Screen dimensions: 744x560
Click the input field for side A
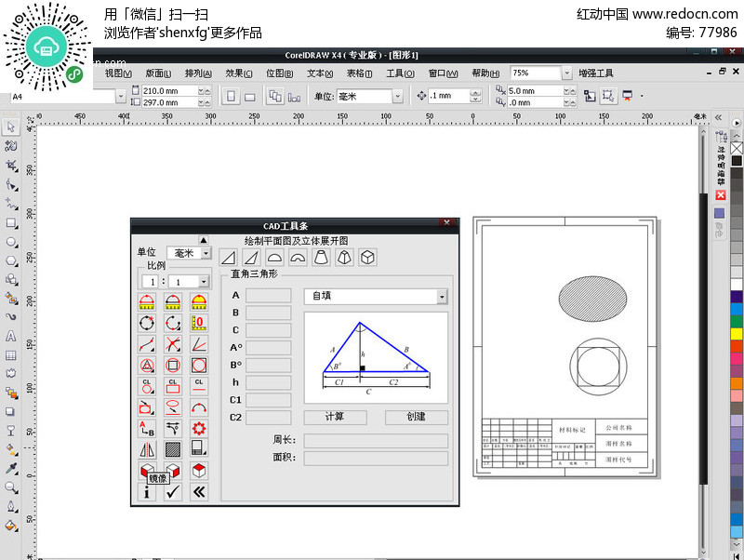click(268, 295)
